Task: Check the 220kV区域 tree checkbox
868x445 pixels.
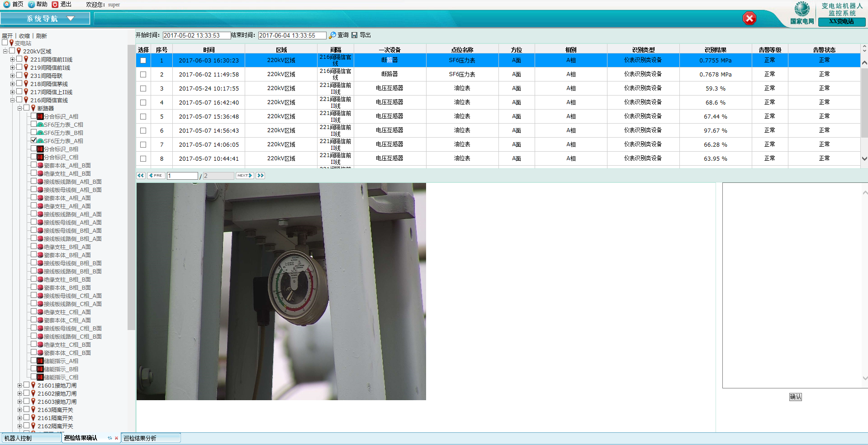Action: (x=12, y=51)
